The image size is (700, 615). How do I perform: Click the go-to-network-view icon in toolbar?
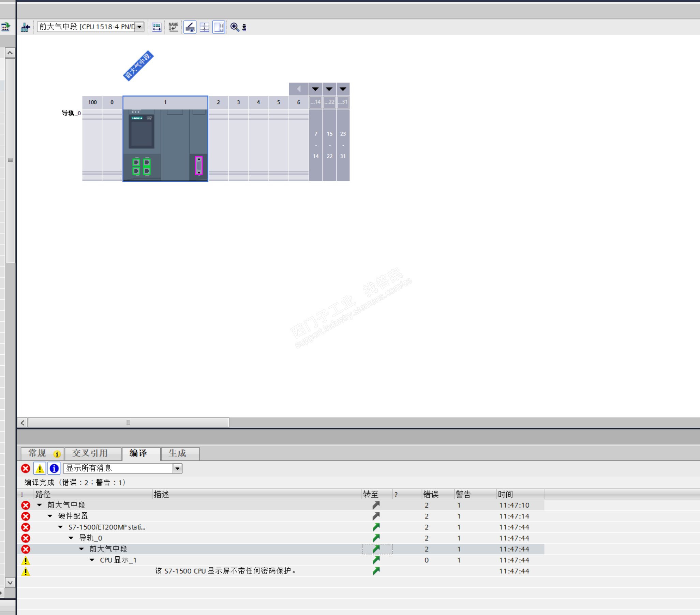pos(25,27)
